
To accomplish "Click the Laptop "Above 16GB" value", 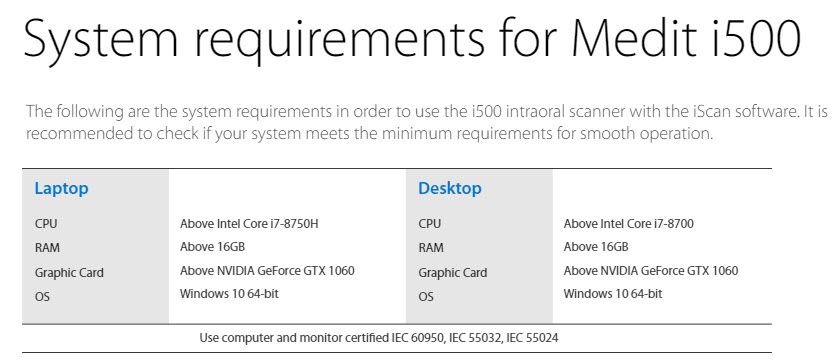I will coord(212,247).
